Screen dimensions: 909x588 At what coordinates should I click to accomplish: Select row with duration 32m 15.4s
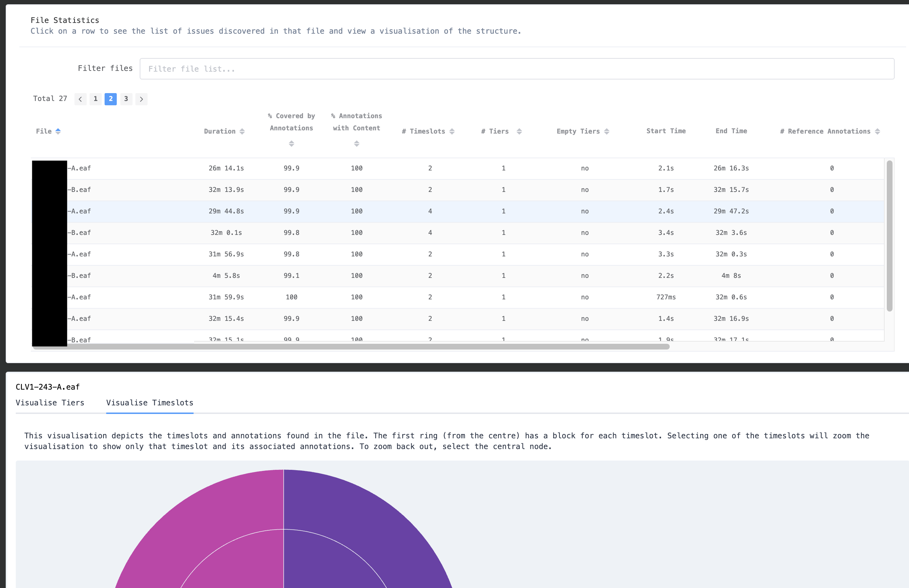click(x=457, y=319)
